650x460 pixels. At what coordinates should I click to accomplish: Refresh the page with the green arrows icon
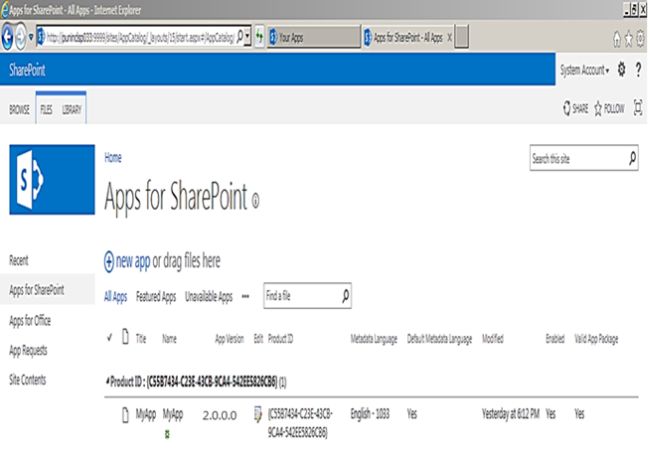click(x=260, y=37)
